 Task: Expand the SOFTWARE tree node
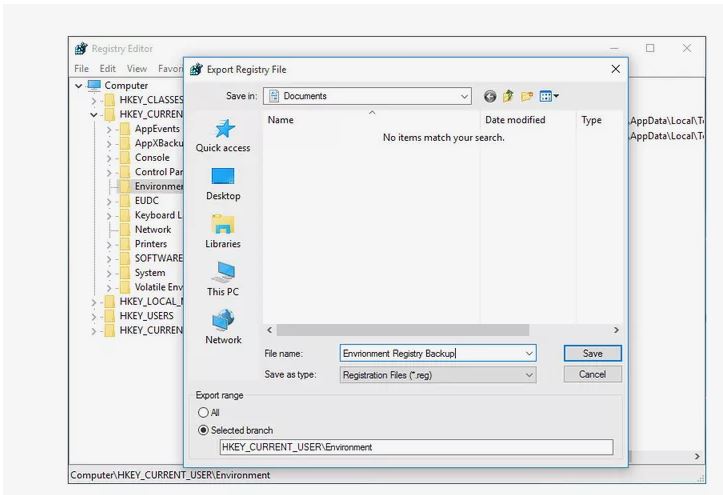[109, 259]
